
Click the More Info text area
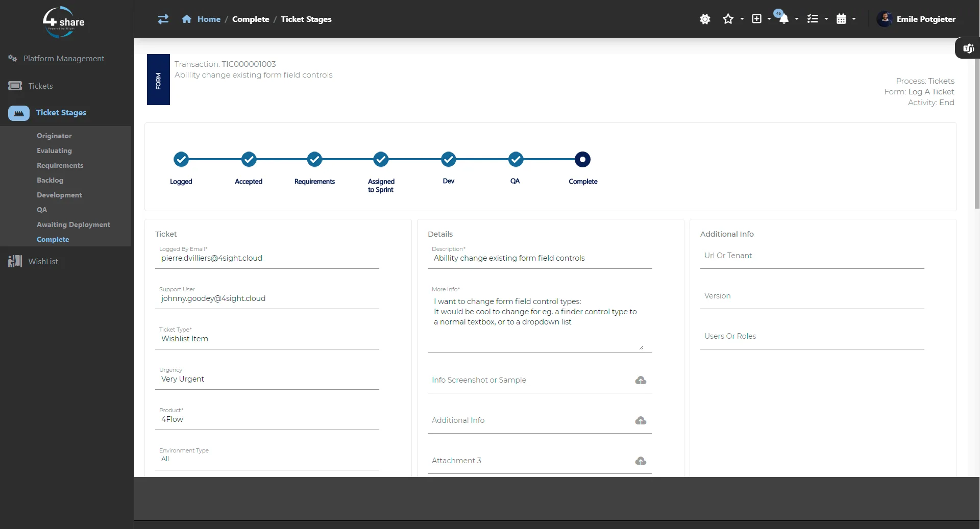click(540, 320)
